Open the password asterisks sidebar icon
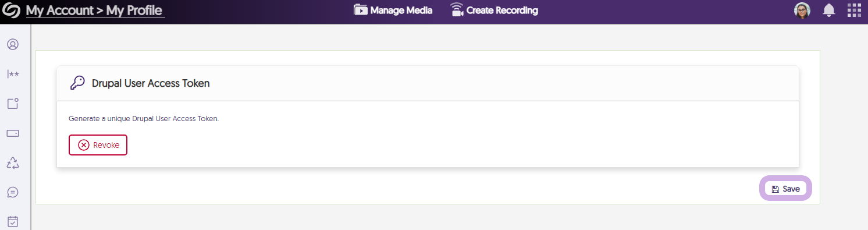The height and width of the screenshot is (230, 868). pos(13,74)
